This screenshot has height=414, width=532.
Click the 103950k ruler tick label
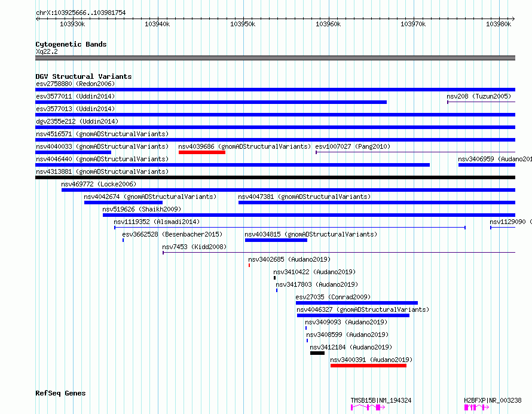click(x=243, y=24)
